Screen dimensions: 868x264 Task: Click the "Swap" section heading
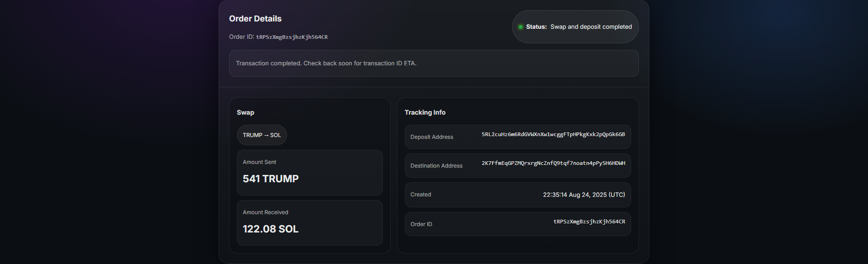pos(246,112)
